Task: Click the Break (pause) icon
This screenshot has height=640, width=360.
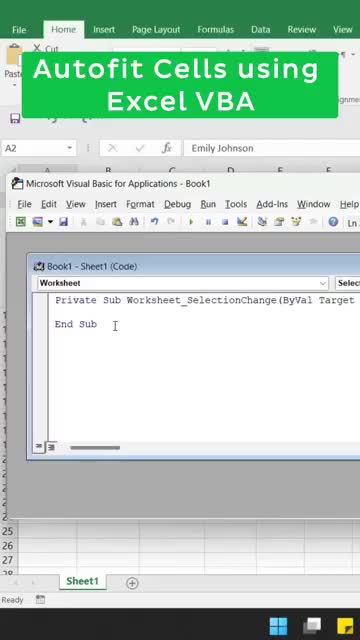Action: pyautogui.click(x=208, y=222)
